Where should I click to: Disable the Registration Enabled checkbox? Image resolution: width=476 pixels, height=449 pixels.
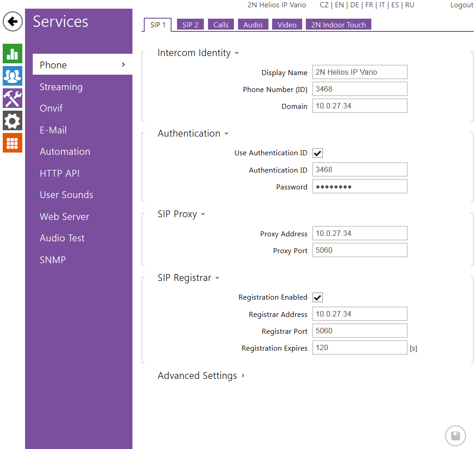(x=318, y=298)
